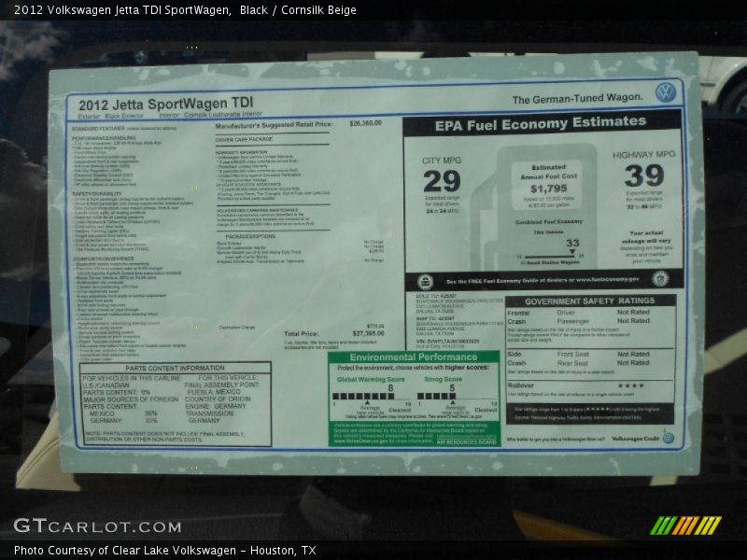Screen dimensions: 747x560
Task: Click the 'Rollover' label
Action: 520,385
